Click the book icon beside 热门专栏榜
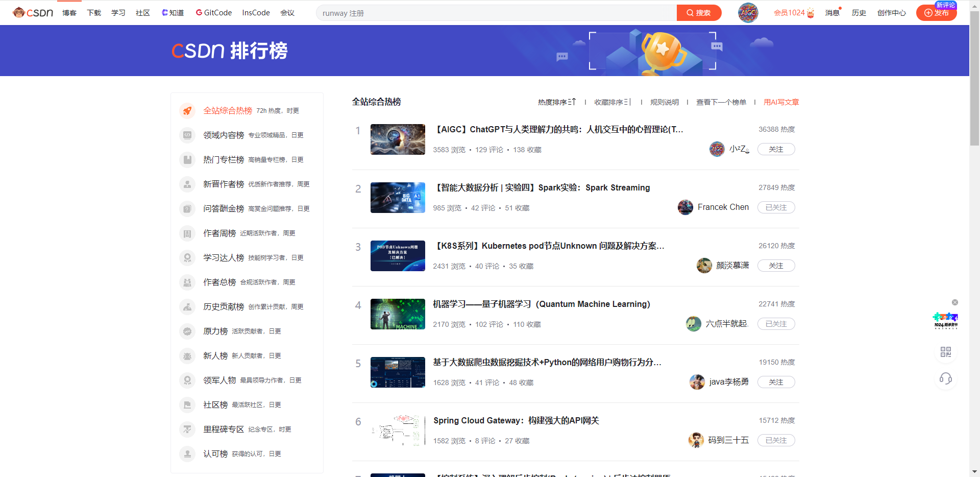The width and height of the screenshot is (980, 477). (187, 160)
